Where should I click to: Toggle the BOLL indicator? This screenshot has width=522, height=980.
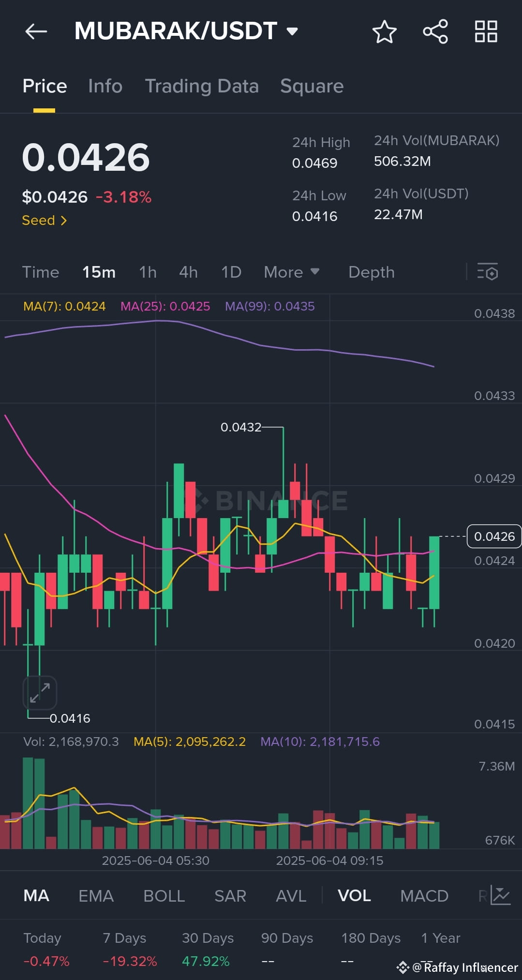164,896
